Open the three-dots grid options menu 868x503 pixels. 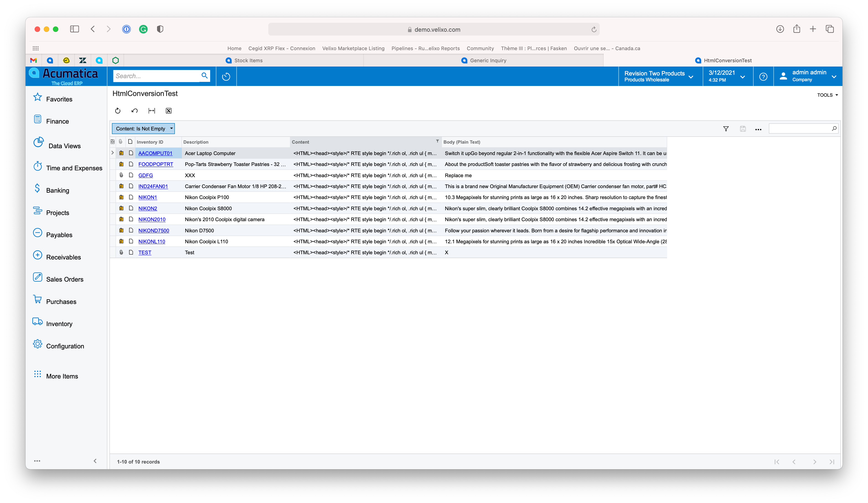758,129
